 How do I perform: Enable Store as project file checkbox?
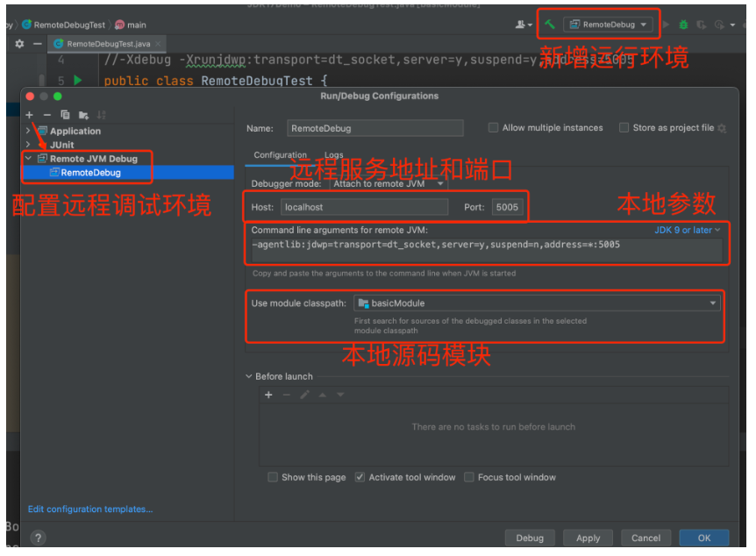click(624, 128)
